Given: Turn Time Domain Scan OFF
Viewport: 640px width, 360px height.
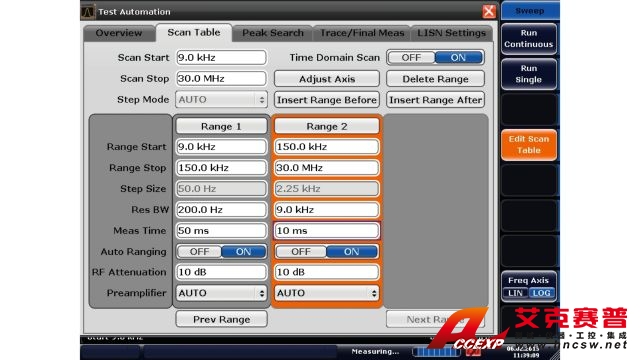Looking at the screenshot, I should tap(411, 58).
